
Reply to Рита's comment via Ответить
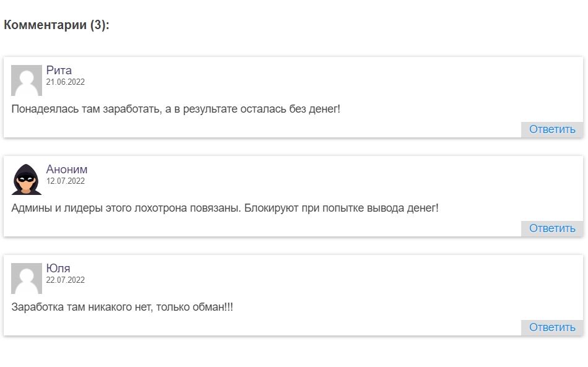(552, 129)
